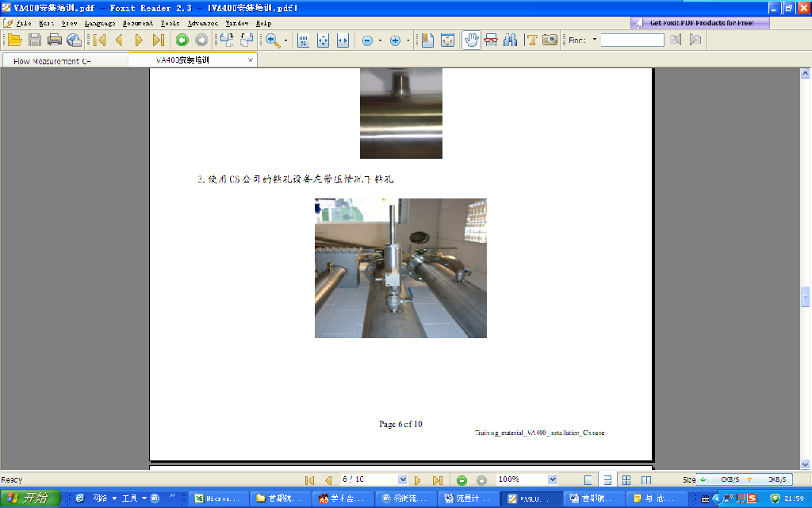This screenshot has width=812, height=508.
Task: Click scroll down arrow on vertical scrollbar
Action: point(805,464)
